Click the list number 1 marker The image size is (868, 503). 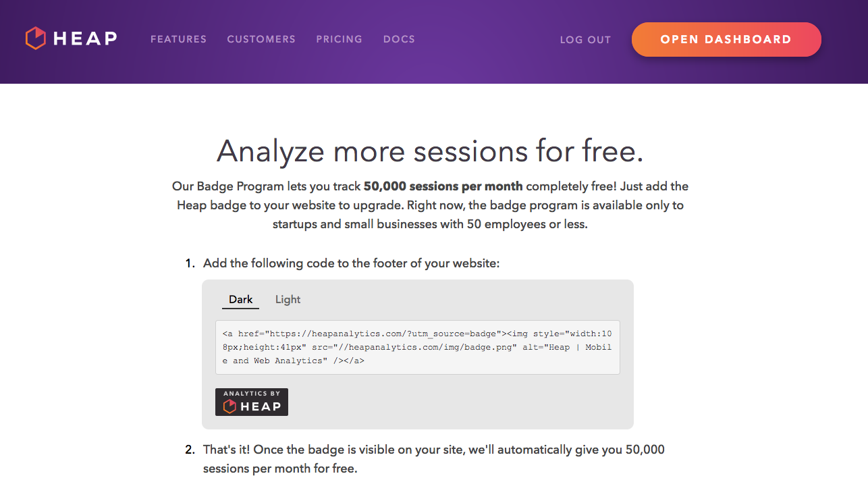click(x=190, y=263)
